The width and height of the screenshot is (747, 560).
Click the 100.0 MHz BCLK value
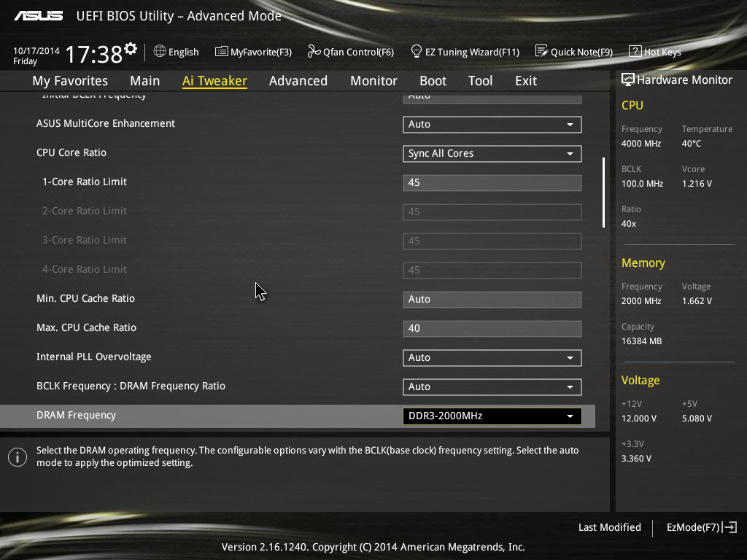(x=642, y=183)
